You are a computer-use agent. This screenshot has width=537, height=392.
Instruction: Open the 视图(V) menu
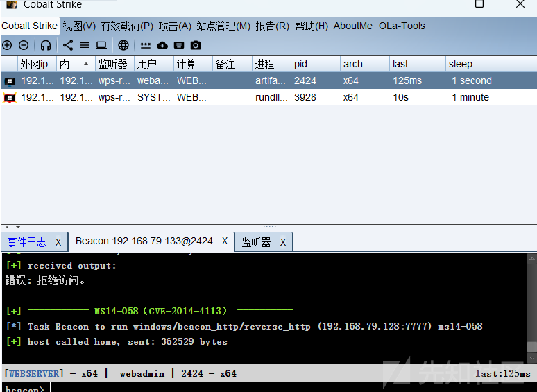coord(79,26)
